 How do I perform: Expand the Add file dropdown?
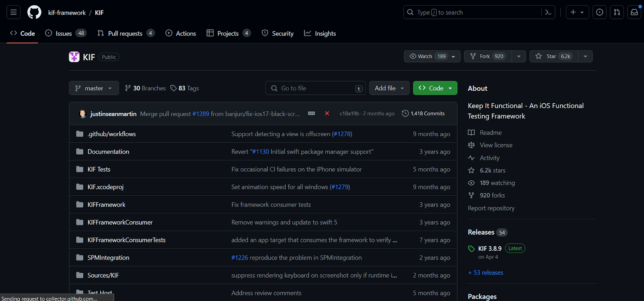[x=389, y=88]
